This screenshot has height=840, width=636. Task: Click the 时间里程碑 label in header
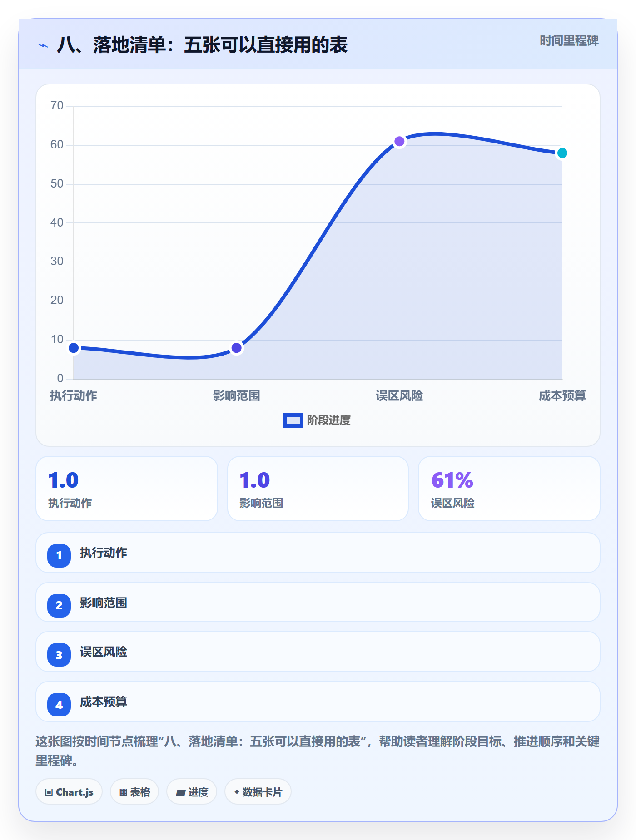pos(569,41)
